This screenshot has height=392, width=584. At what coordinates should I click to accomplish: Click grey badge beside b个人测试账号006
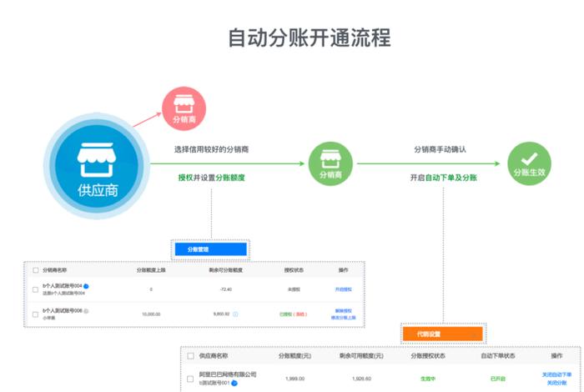point(86,311)
